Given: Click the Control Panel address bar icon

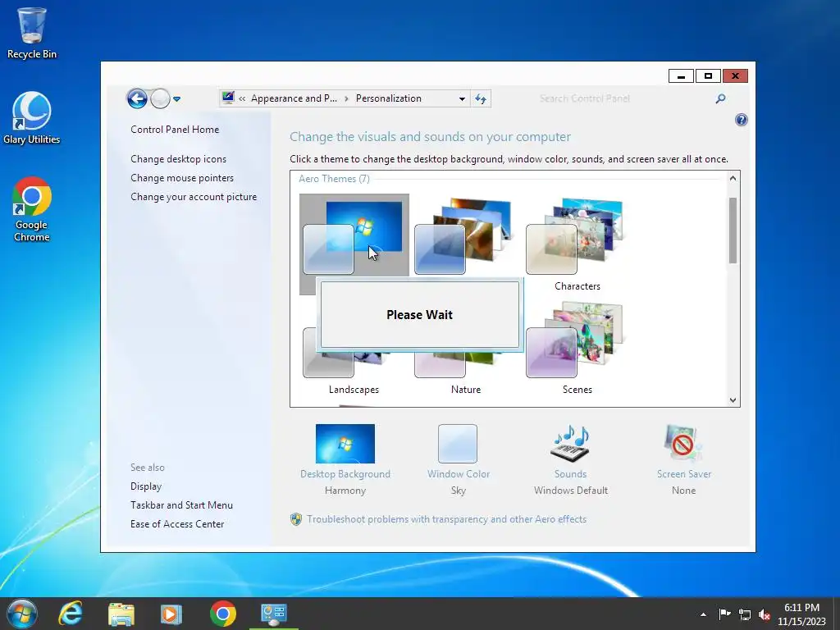Looking at the screenshot, I should pyautogui.click(x=228, y=98).
